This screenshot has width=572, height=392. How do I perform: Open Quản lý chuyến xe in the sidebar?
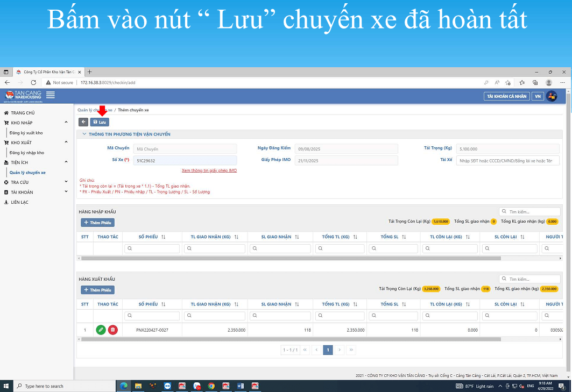(28, 173)
